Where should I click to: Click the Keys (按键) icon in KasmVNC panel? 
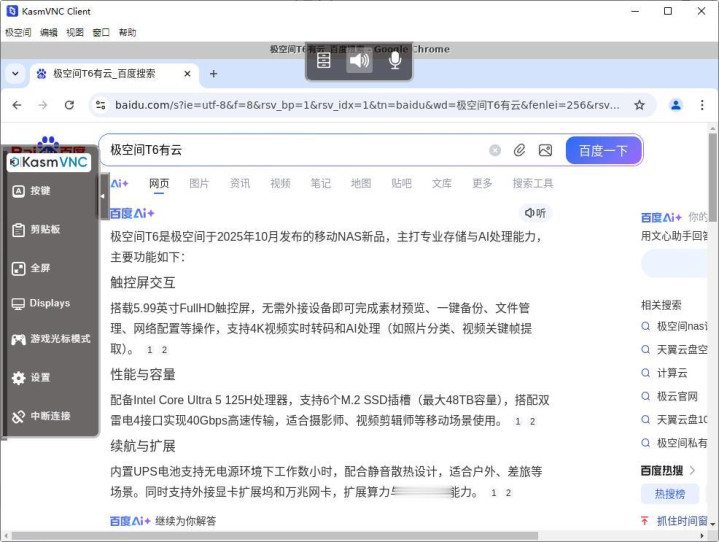tap(19, 191)
